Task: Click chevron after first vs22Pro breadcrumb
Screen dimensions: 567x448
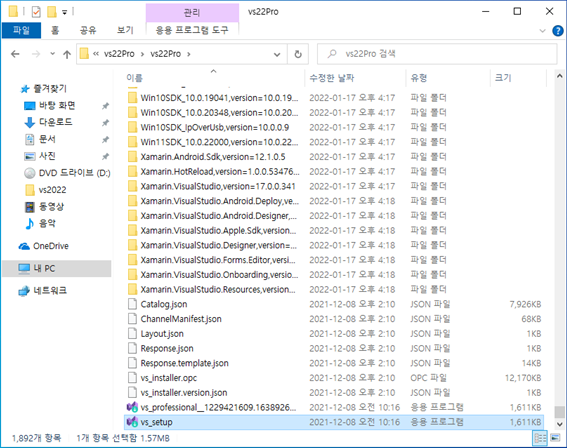Action: 142,54
